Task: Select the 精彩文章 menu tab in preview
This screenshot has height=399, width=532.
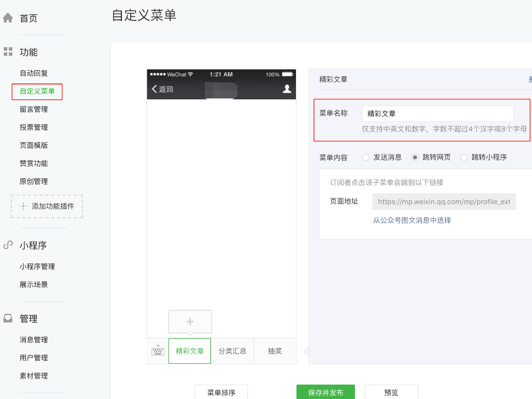Action: [189, 351]
